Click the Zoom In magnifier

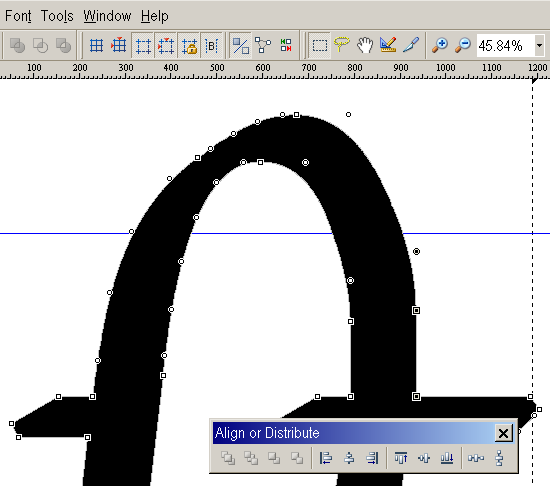440,46
